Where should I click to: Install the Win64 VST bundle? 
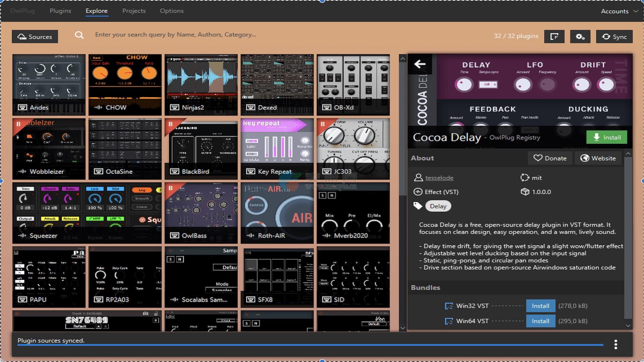[540, 321]
